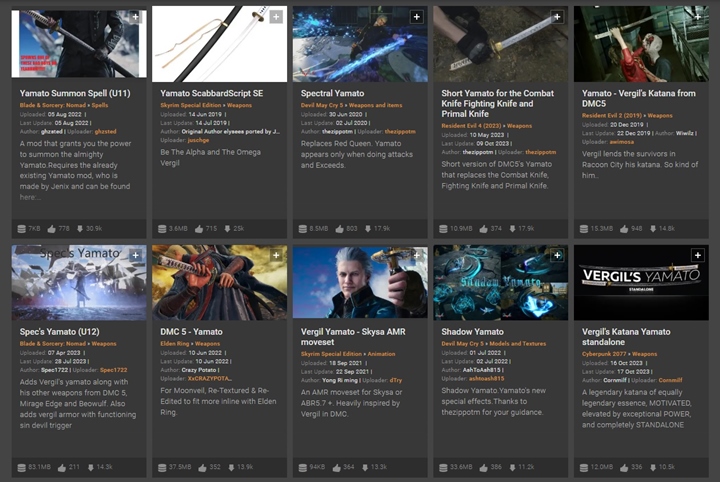Screen dimensions: 720x482
Task: Open uploader awimosa profile link
Action: 621,142
